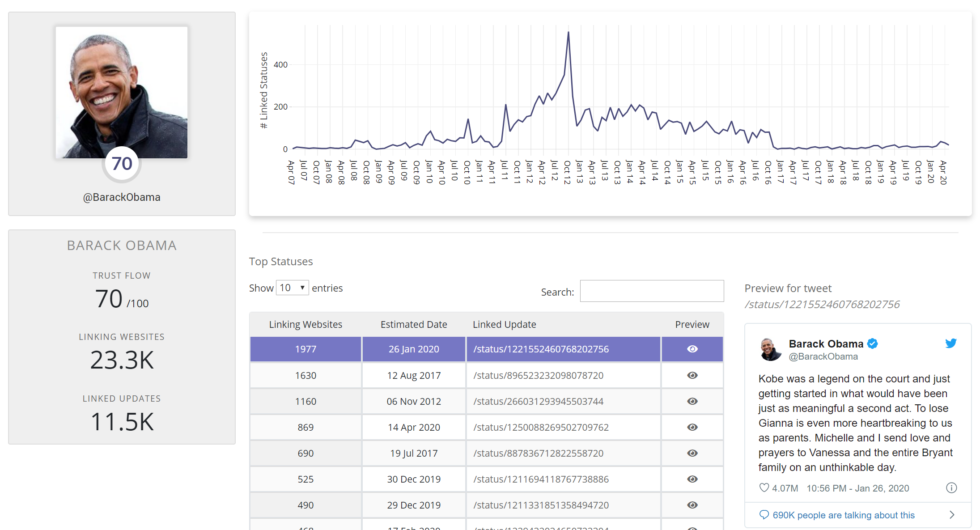This screenshot has width=980, height=530.
Task: Preview the 19 Jul 2017 status via eye icon
Action: pos(692,453)
